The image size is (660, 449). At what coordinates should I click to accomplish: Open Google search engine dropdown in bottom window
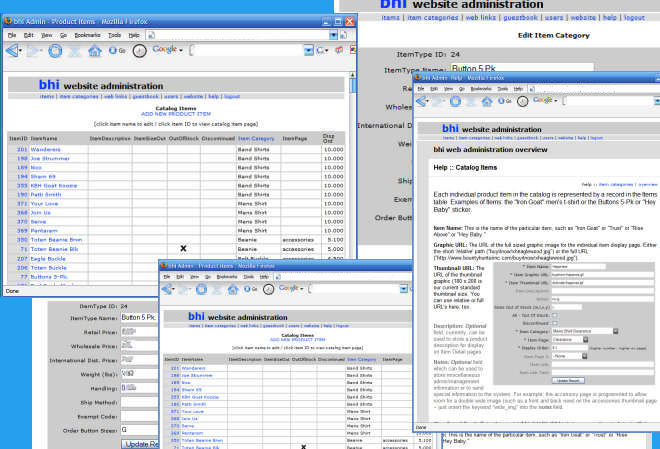(x=301, y=289)
